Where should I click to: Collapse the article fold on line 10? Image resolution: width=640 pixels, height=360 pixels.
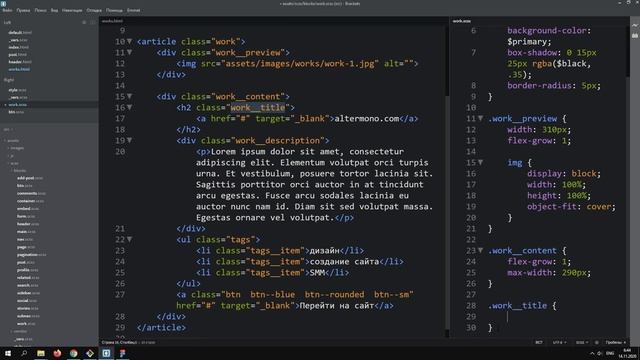tap(129, 42)
